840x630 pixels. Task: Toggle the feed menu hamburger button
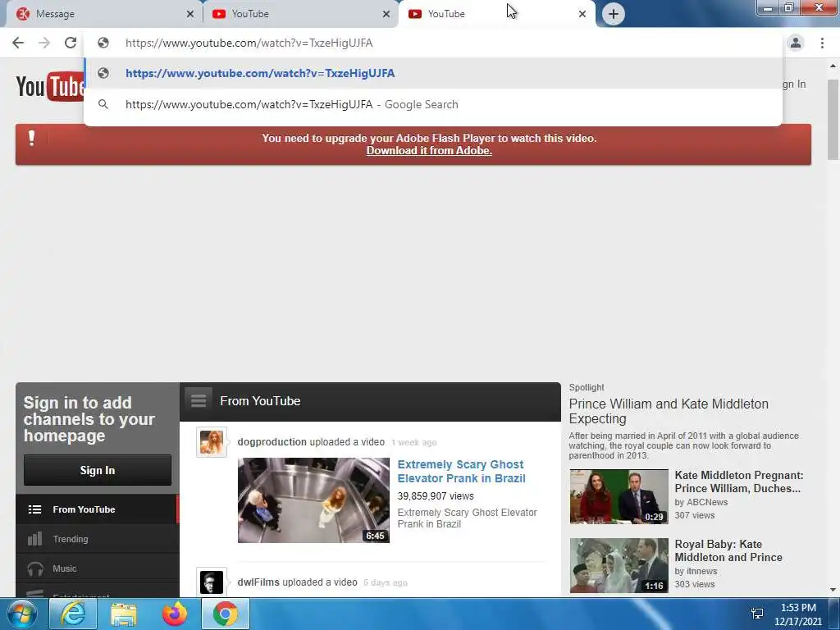pos(199,400)
